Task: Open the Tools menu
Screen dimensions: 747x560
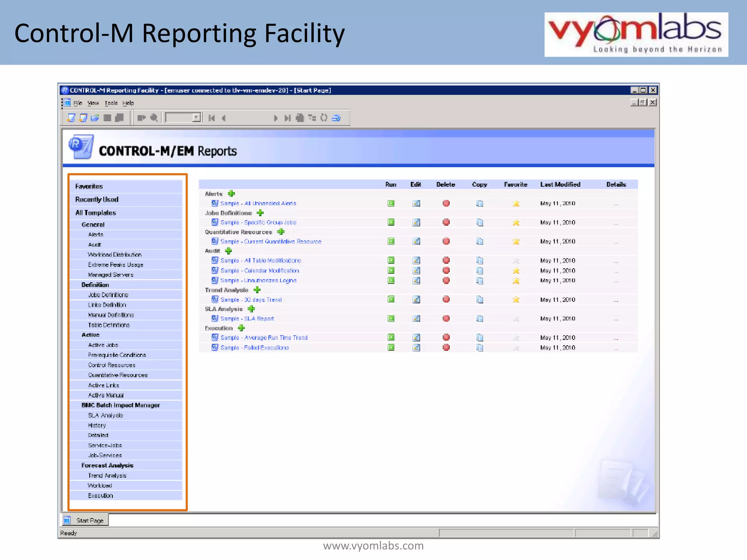Action: click(111, 103)
